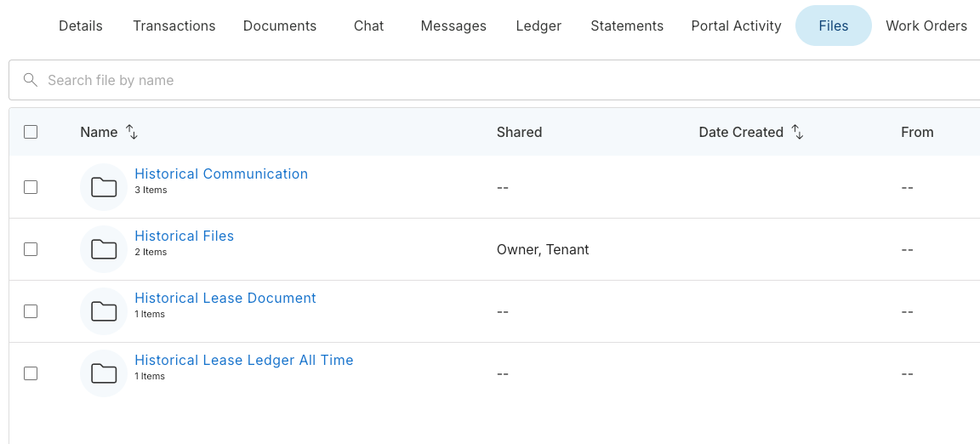View the Statements tab
Viewport: 980px width, 444px height.
coord(627,26)
